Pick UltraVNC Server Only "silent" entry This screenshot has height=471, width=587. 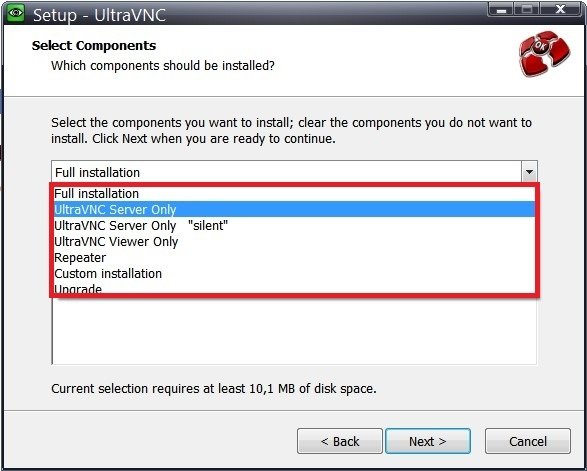[294, 225]
